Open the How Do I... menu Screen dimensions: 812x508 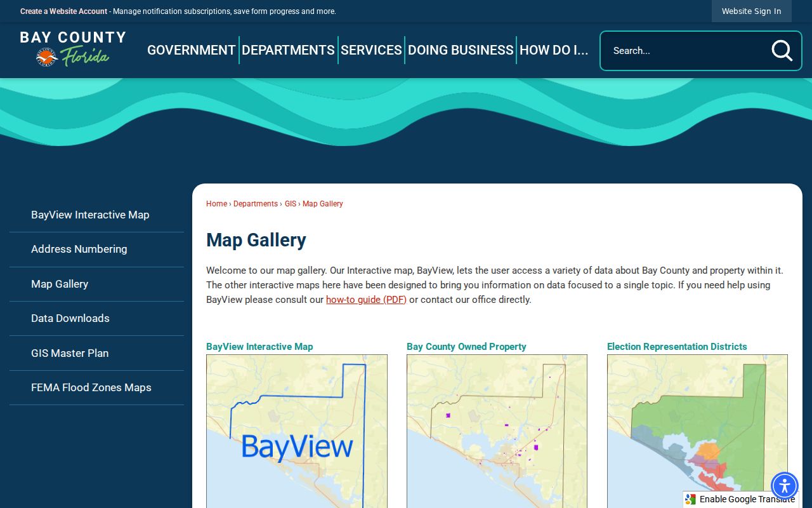(554, 50)
